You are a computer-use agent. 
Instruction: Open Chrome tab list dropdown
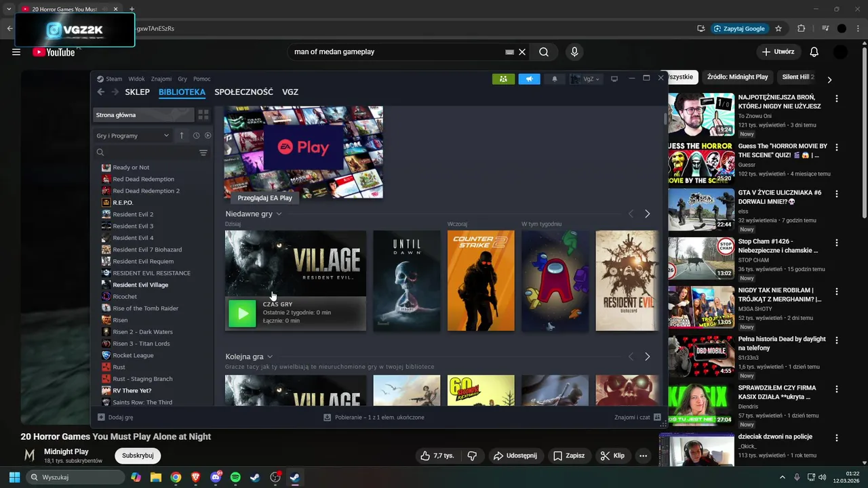tap(9, 9)
